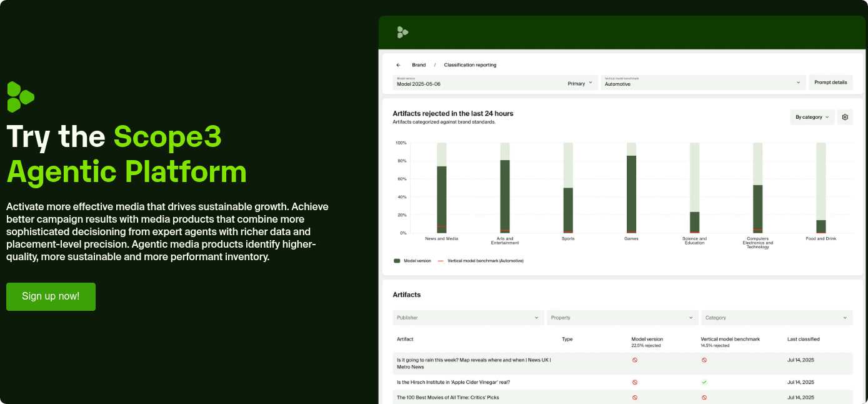Click the Model version column header

[647, 339]
